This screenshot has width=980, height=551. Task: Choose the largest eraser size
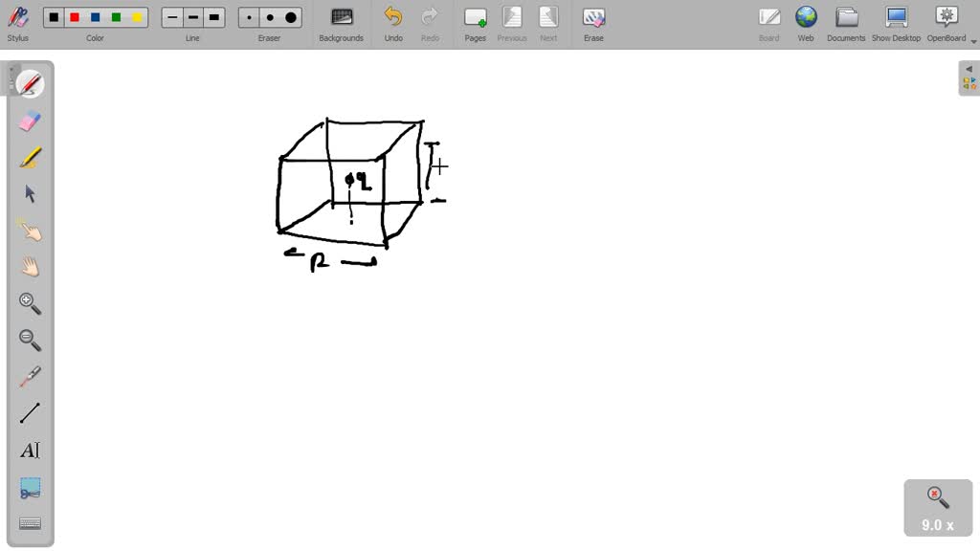point(288,16)
